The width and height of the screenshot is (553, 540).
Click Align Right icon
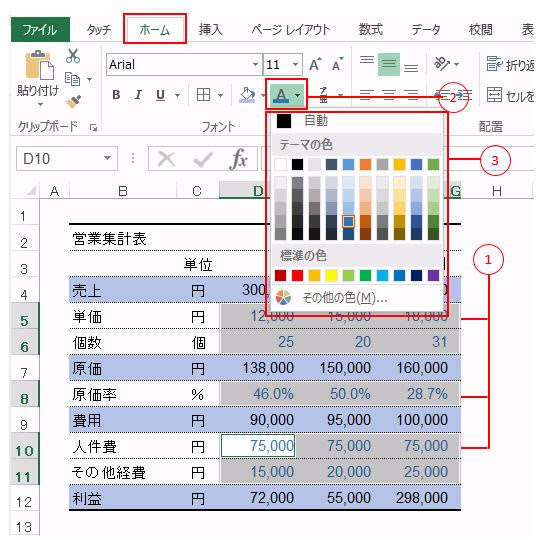(411, 95)
